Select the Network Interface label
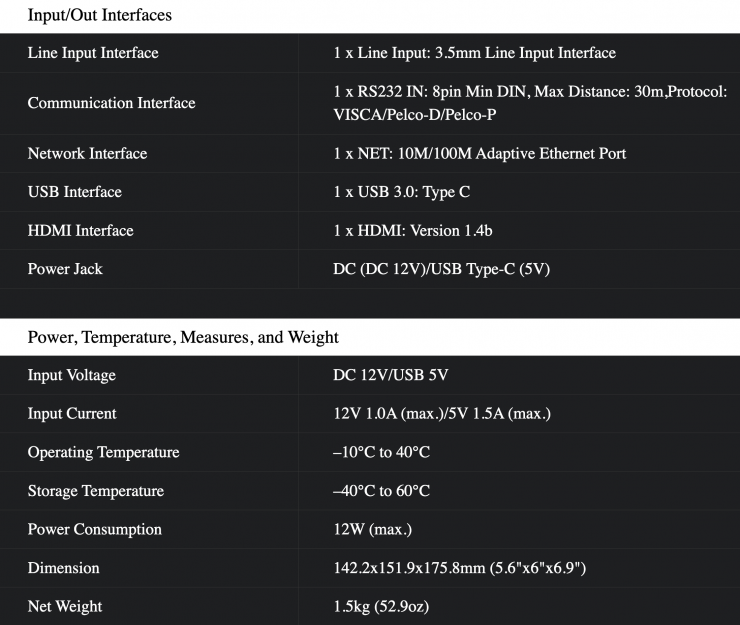740x625 pixels. pos(87,154)
